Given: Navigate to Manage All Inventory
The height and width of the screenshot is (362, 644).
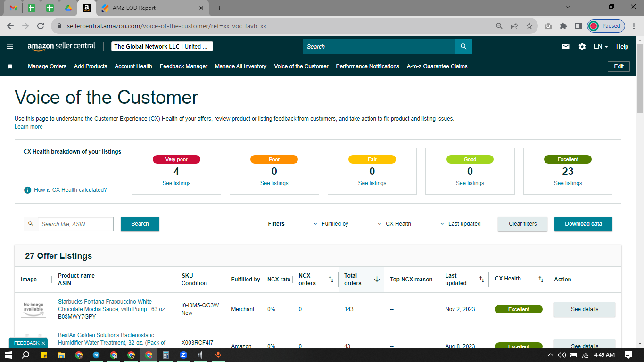Looking at the screenshot, I should 240,66.
